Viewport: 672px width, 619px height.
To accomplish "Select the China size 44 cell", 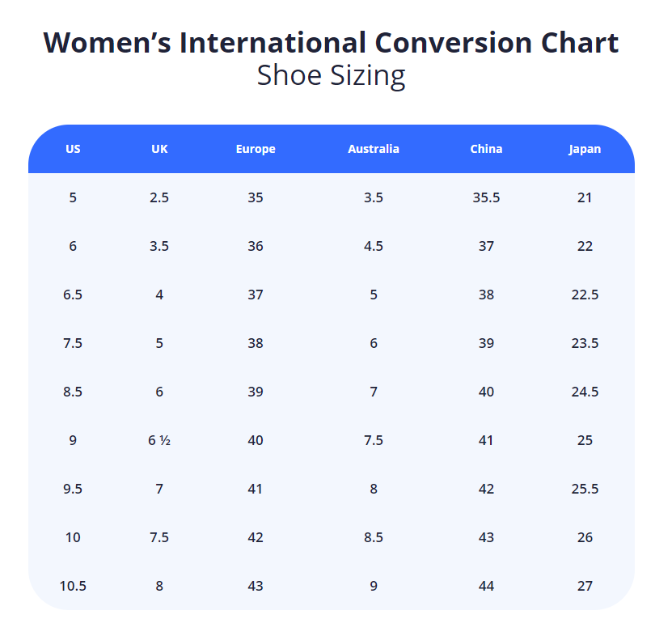I will [486, 586].
